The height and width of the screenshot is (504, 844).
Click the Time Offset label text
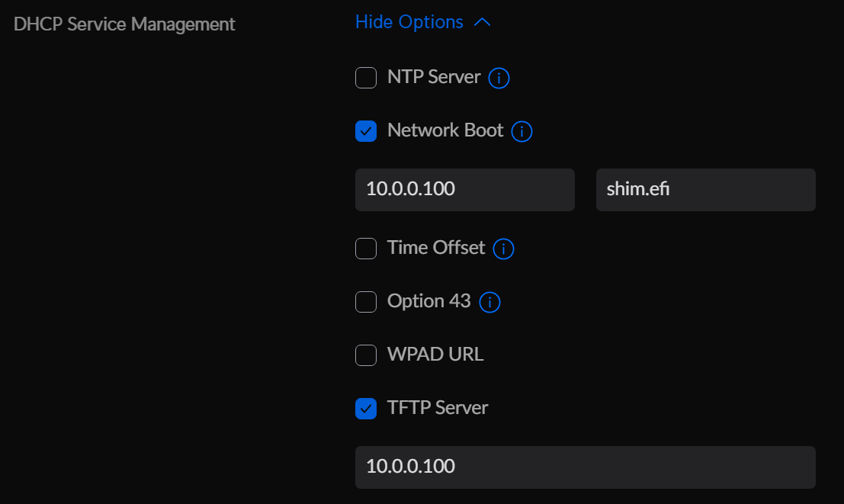point(436,248)
